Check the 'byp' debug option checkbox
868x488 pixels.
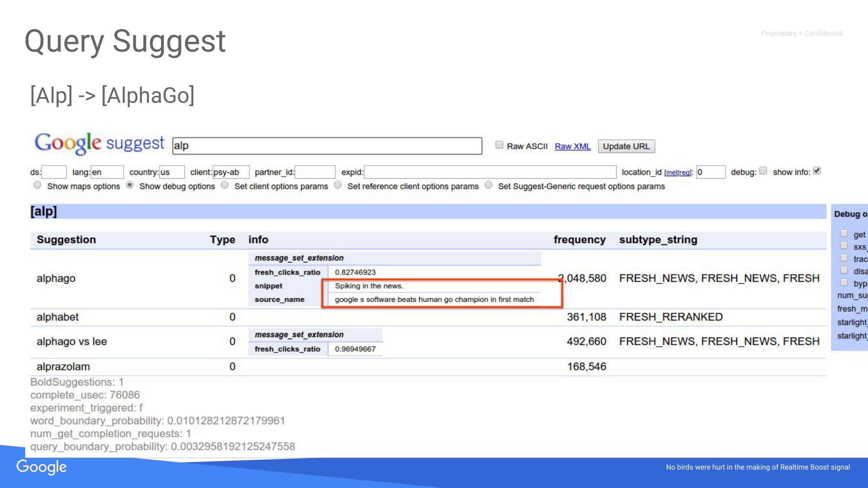[x=844, y=282]
